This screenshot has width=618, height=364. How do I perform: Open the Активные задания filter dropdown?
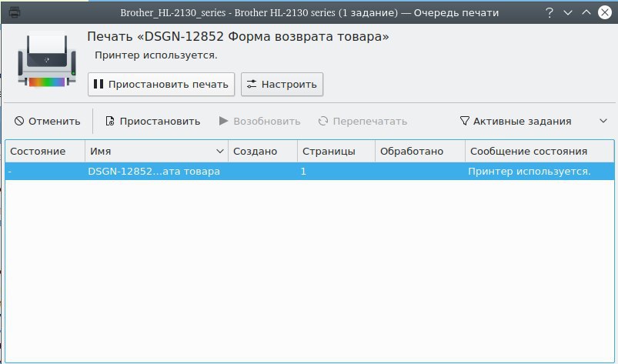[x=534, y=122]
